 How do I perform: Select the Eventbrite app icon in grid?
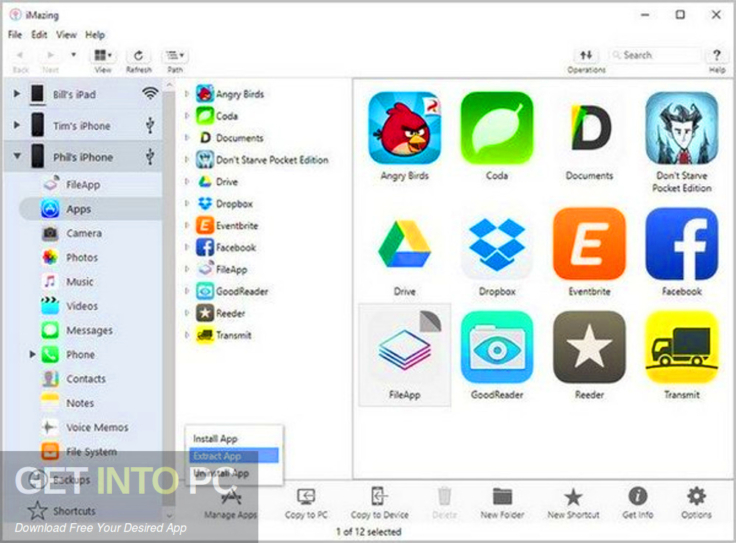coord(589,244)
